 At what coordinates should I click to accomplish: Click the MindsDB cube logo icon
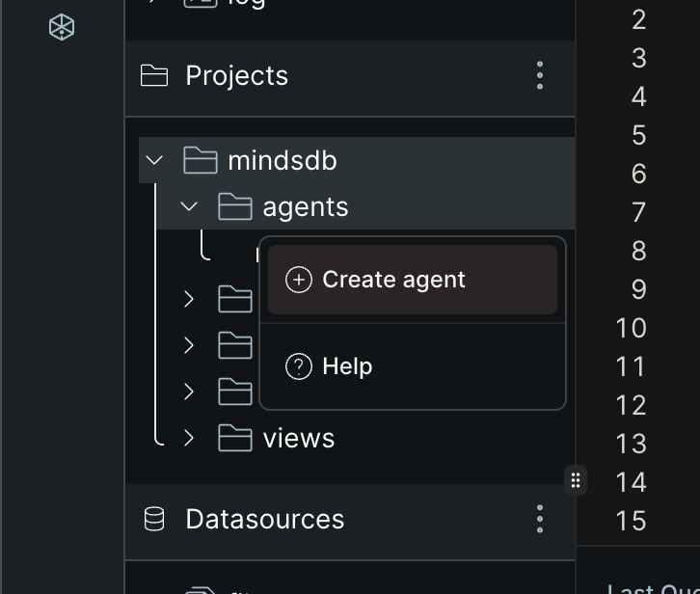[x=62, y=27]
